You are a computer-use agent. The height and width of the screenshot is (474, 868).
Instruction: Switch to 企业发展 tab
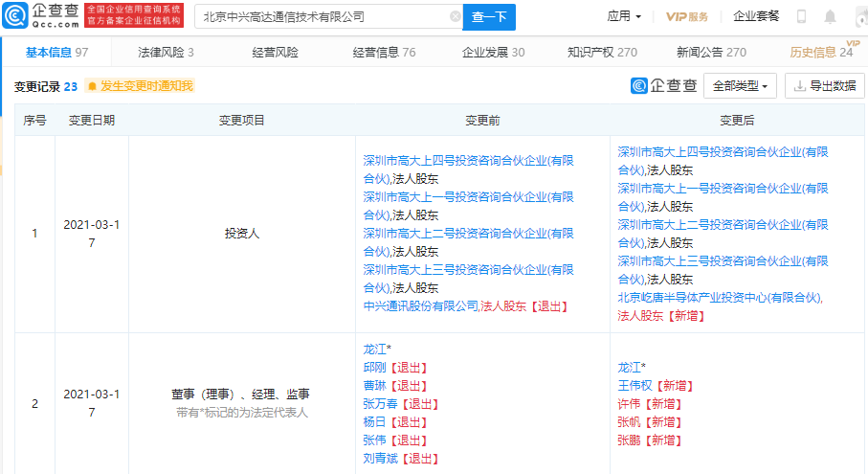[493, 52]
